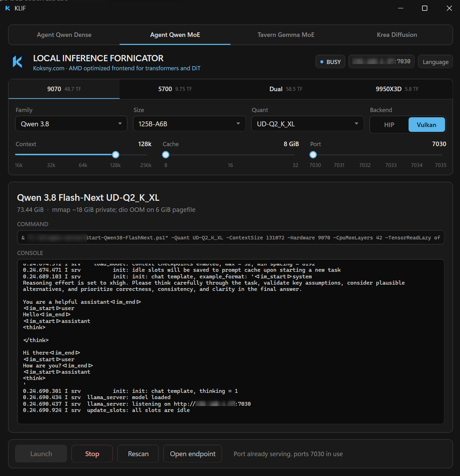Viewport: 460px width, 476px height.
Task: Click the Context slider handle at 128k
Action: tap(115, 155)
